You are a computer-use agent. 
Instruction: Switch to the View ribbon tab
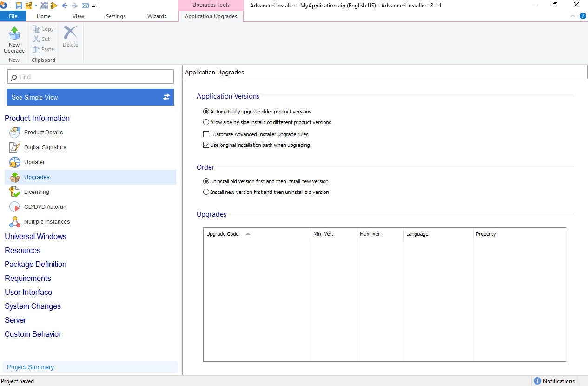pos(79,16)
